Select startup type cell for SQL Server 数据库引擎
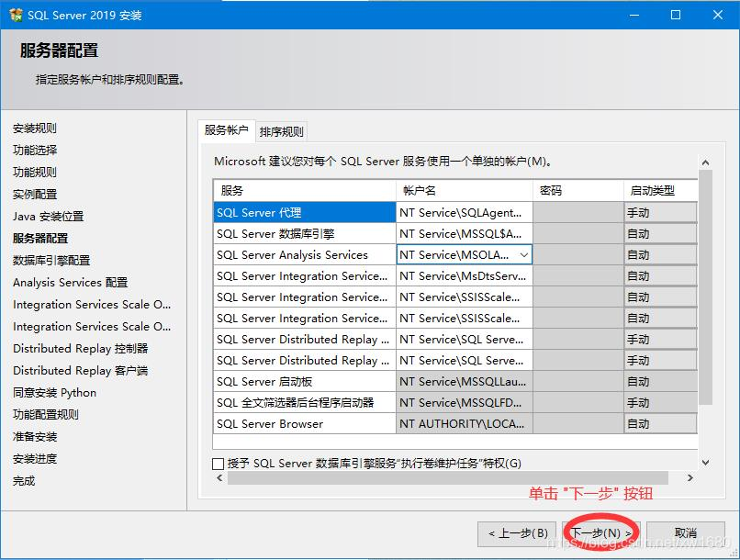The image size is (740, 560). (659, 234)
